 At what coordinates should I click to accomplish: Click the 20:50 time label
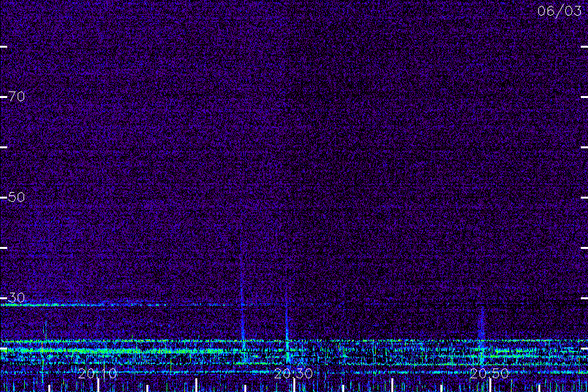coord(489,374)
